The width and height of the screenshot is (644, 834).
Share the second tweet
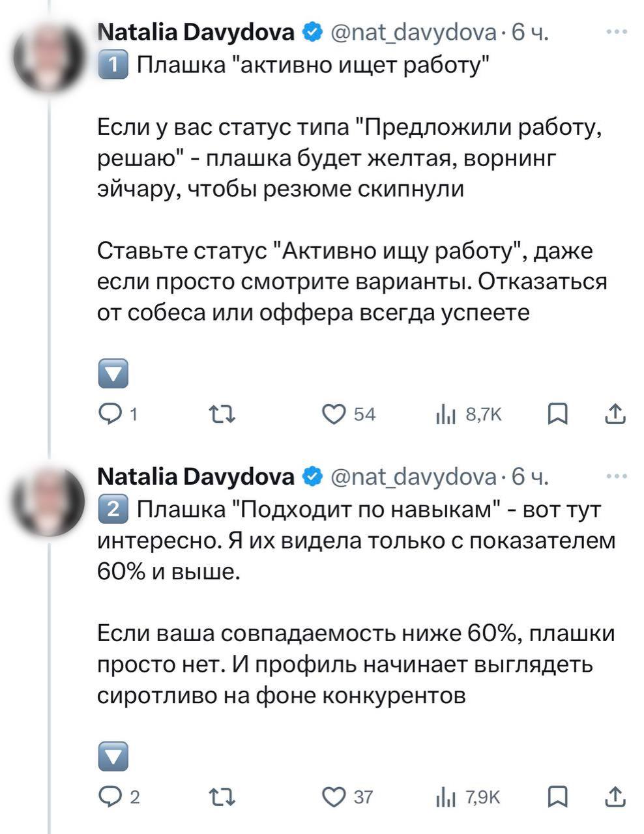[x=615, y=796]
